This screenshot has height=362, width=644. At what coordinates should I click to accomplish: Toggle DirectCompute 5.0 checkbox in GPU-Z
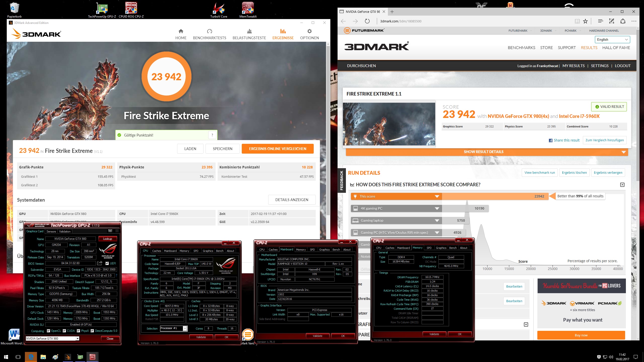tap(92, 331)
